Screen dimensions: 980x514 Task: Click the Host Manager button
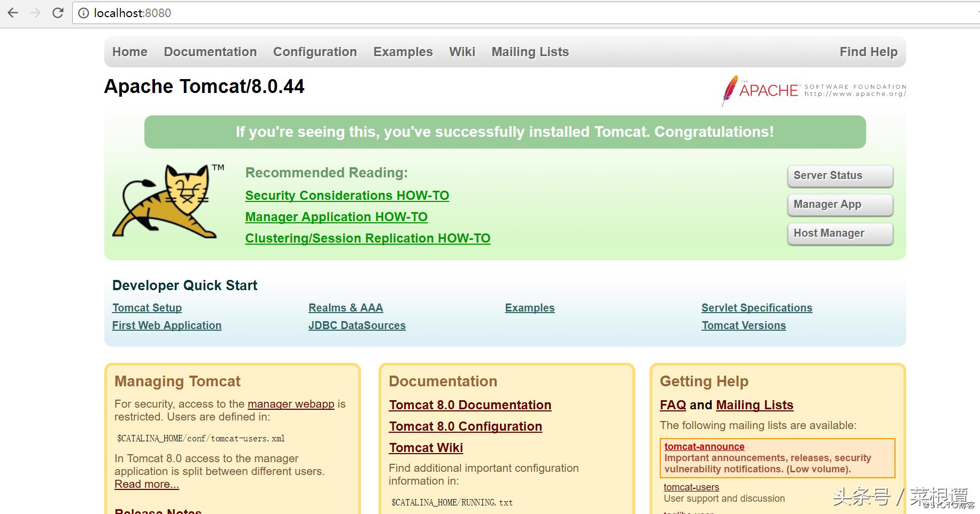click(x=840, y=233)
